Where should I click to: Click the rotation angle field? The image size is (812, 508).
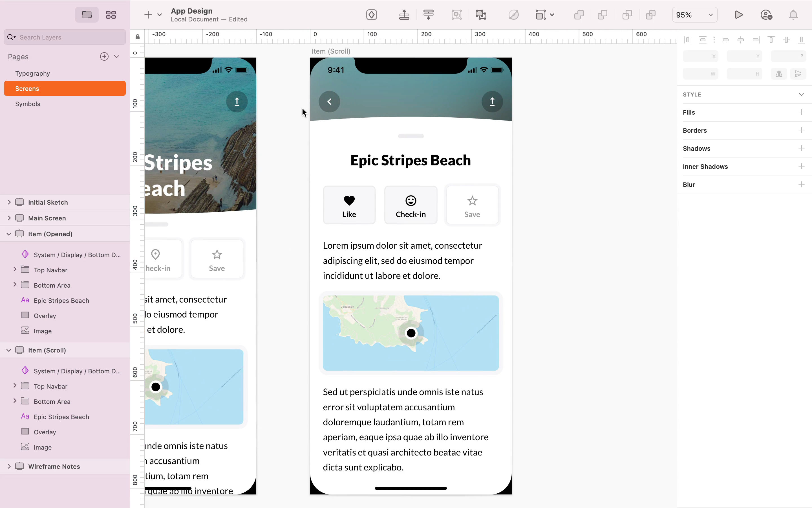pyautogui.click(x=788, y=56)
